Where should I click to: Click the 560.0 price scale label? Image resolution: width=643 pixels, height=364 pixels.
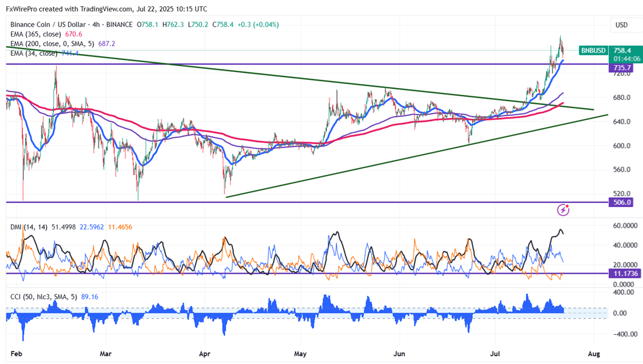coord(622,169)
